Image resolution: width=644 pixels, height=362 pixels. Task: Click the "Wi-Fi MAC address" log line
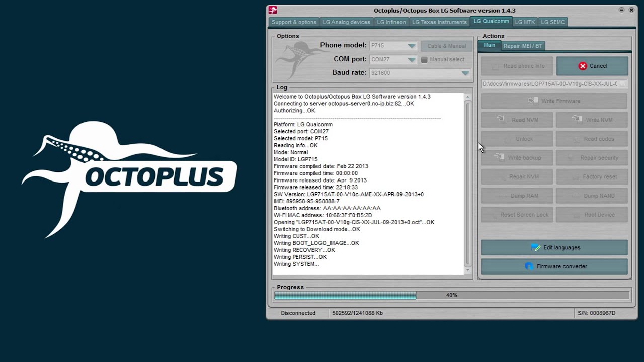[323, 215]
